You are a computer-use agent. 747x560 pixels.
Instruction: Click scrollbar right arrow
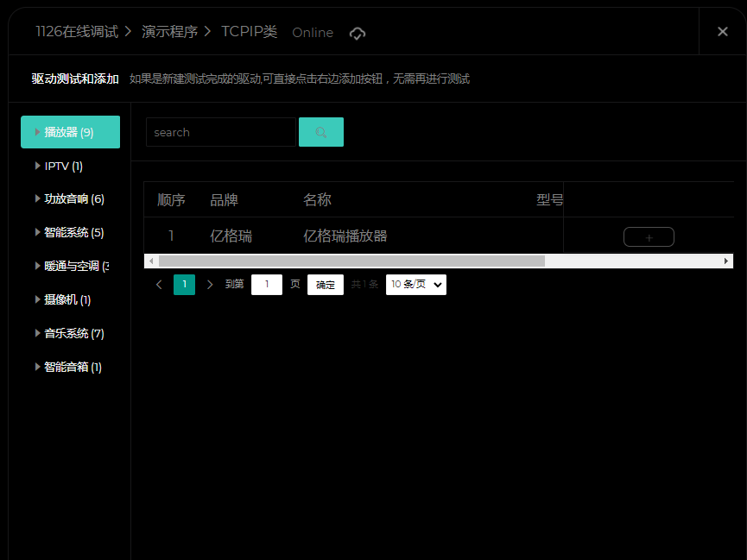(726, 261)
